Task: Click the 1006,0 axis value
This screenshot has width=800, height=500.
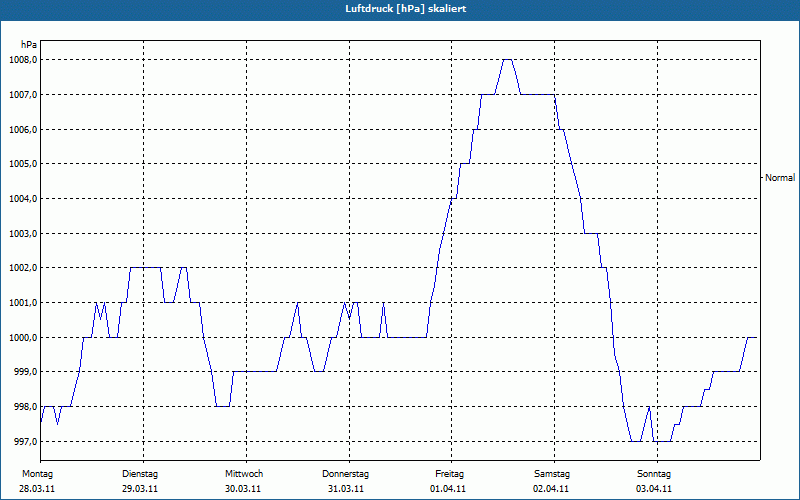Action: 23,129
